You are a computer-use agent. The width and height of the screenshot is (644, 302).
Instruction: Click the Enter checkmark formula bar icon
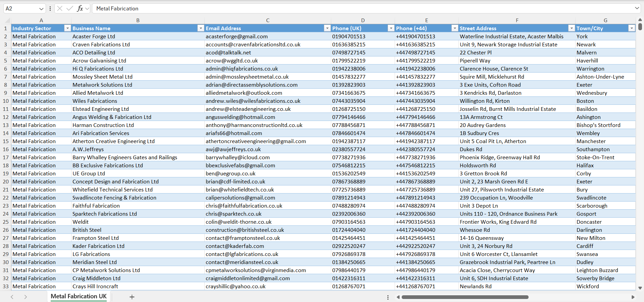click(69, 8)
